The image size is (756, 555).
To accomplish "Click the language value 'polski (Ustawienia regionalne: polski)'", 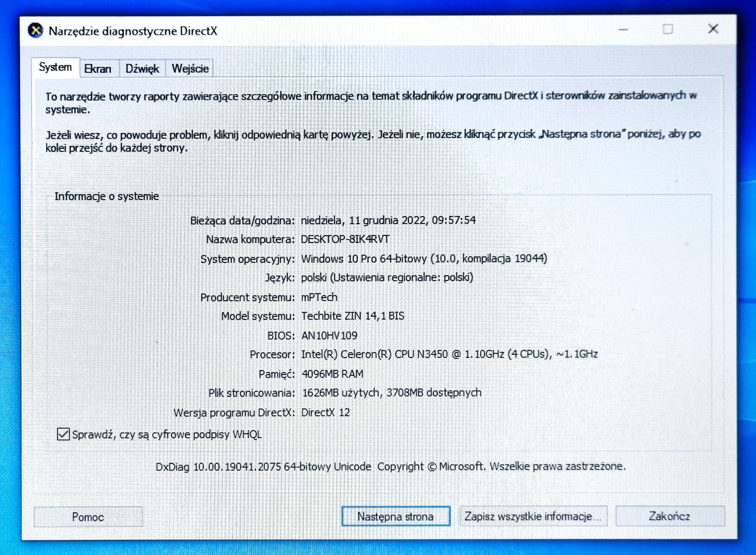I will (387, 277).
